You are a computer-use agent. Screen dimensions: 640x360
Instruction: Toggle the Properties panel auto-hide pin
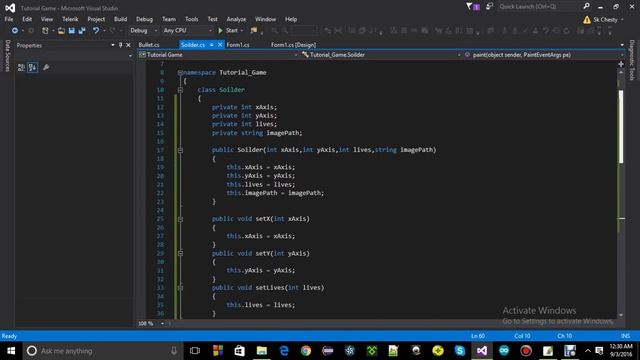tap(120, 45)
